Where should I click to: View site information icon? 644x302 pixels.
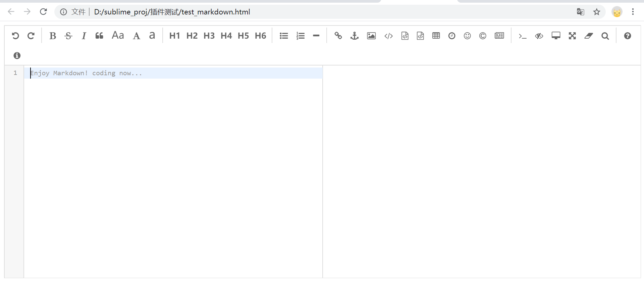click(x=63, y=12)
